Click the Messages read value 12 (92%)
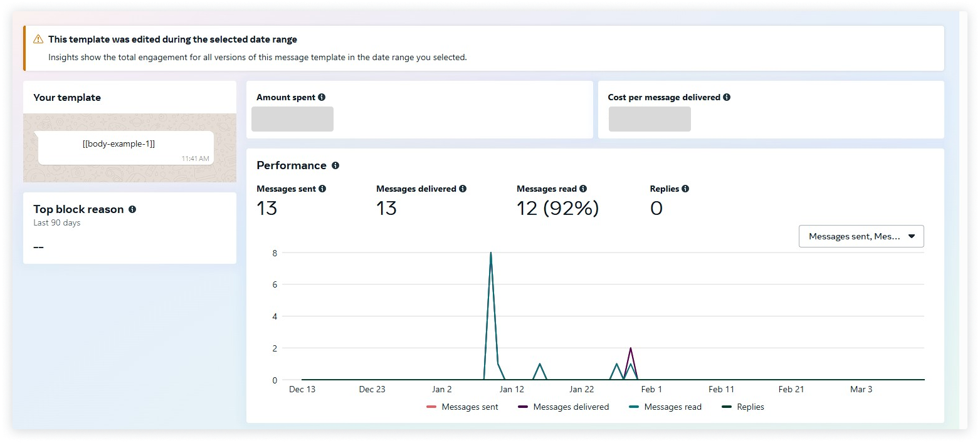Image resolution: width=980 pixels, height=443 pixels. (557, 209)
